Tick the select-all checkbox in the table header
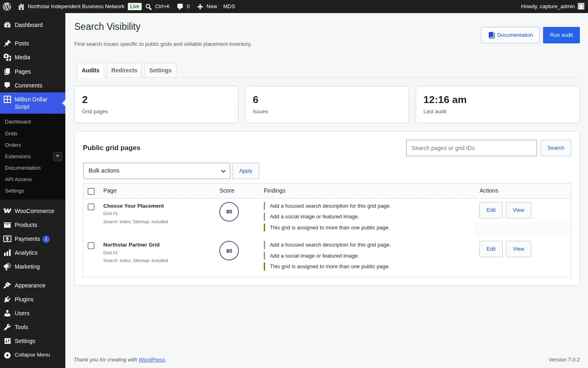The image size is (588, 368). (x=91, y=191)
